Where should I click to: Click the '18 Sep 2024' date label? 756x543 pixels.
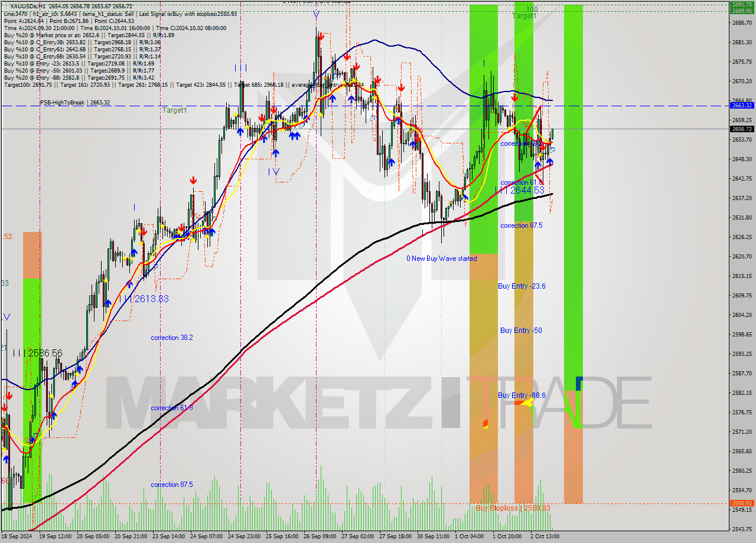17,537
